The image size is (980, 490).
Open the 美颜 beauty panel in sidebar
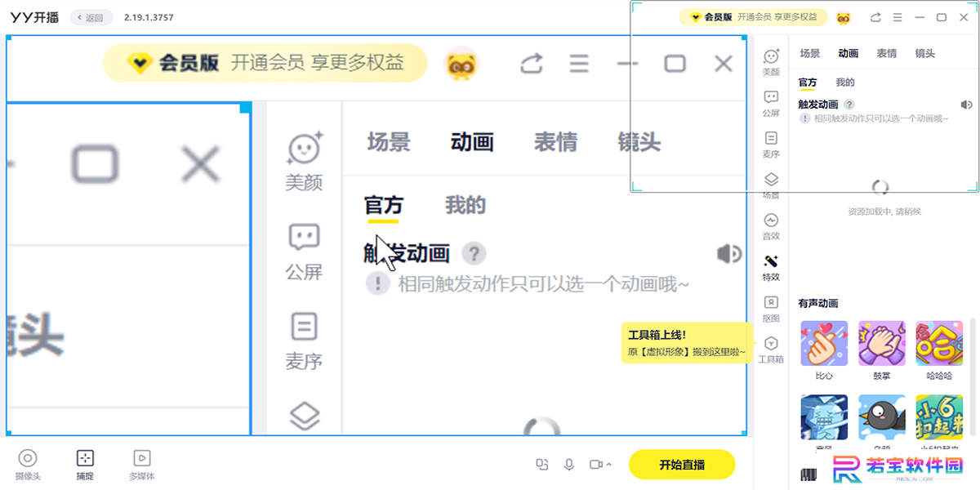coord(771,62)
